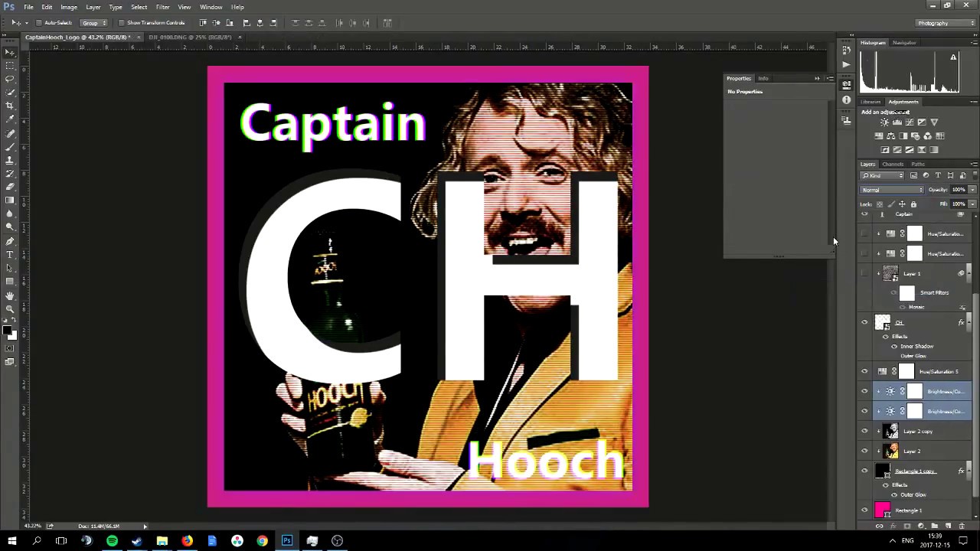Open the layer filter Kind dropdown
The height and width of the screenshot is (551, 980).
coord(883,175)
